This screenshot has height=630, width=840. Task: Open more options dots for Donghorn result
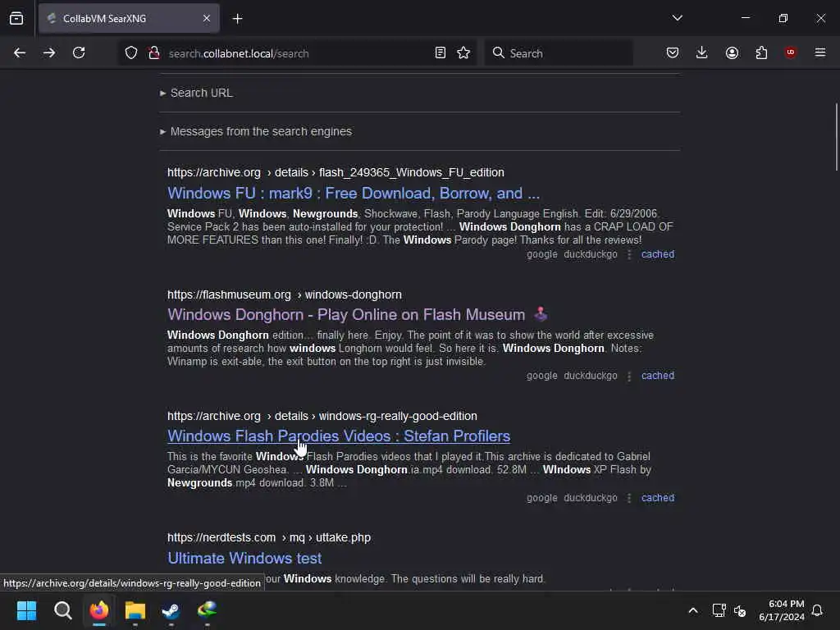coord(629,376)
